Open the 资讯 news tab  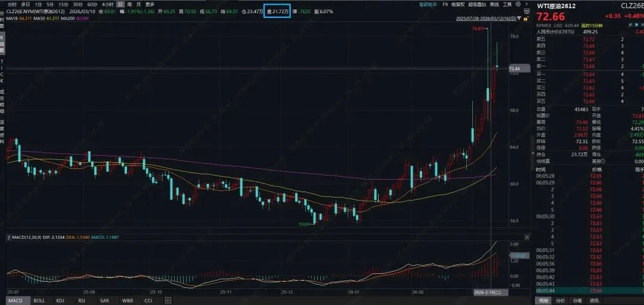(x=594, y=300)
